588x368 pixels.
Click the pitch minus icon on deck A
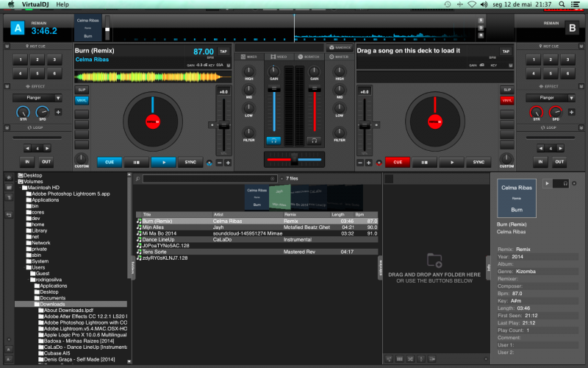(218, 163)
